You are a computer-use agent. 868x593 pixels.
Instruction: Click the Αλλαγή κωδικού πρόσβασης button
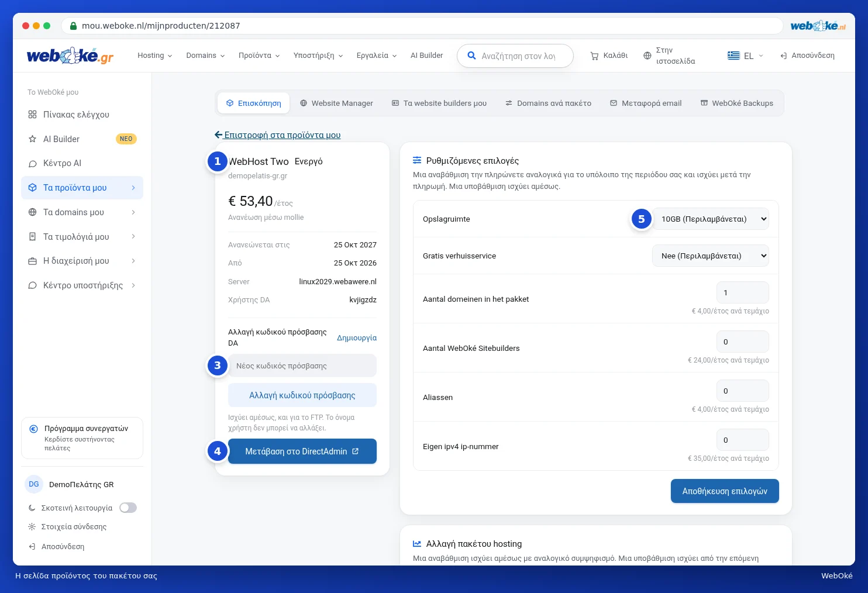pyautogui.click(x=302, y=395)
